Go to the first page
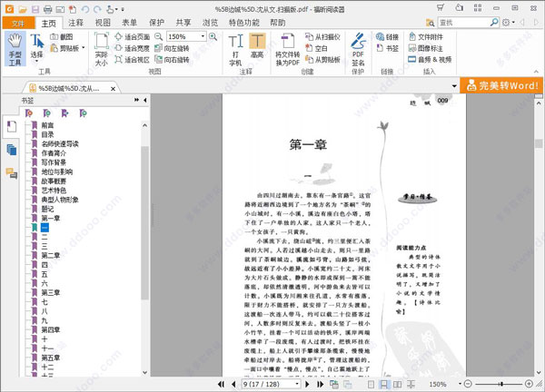The height and width of the screenshot is (392, 545). point(221,384)
